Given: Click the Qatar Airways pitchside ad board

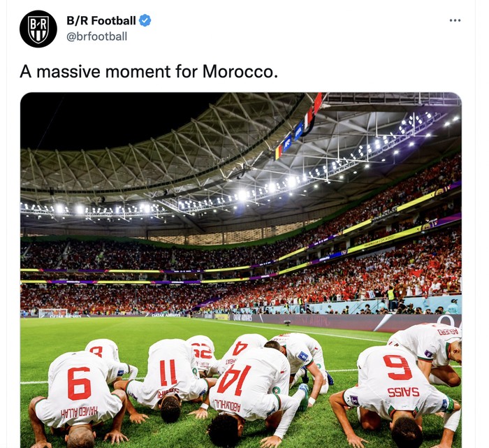Looking at the screenshot, I should coord(242,317).
